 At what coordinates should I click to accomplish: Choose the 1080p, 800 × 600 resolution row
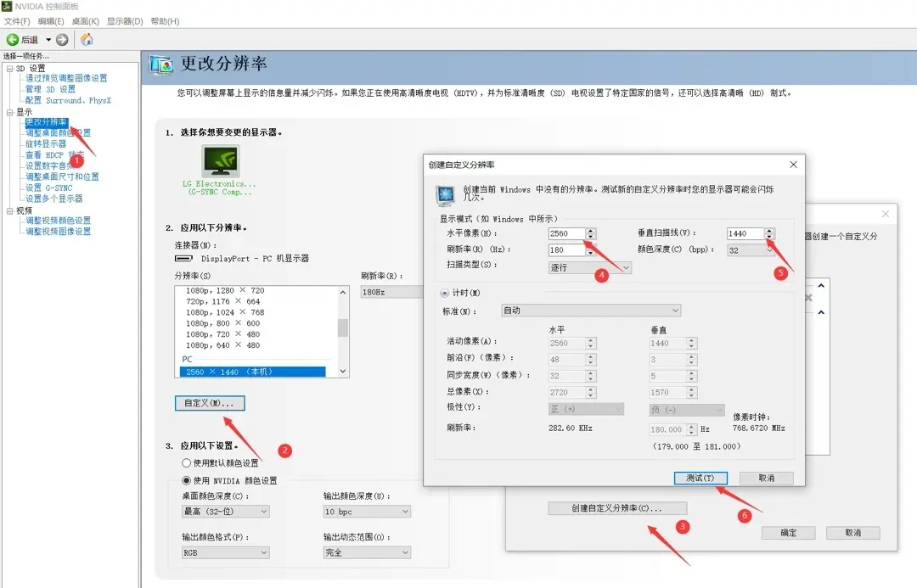point(222,323)
